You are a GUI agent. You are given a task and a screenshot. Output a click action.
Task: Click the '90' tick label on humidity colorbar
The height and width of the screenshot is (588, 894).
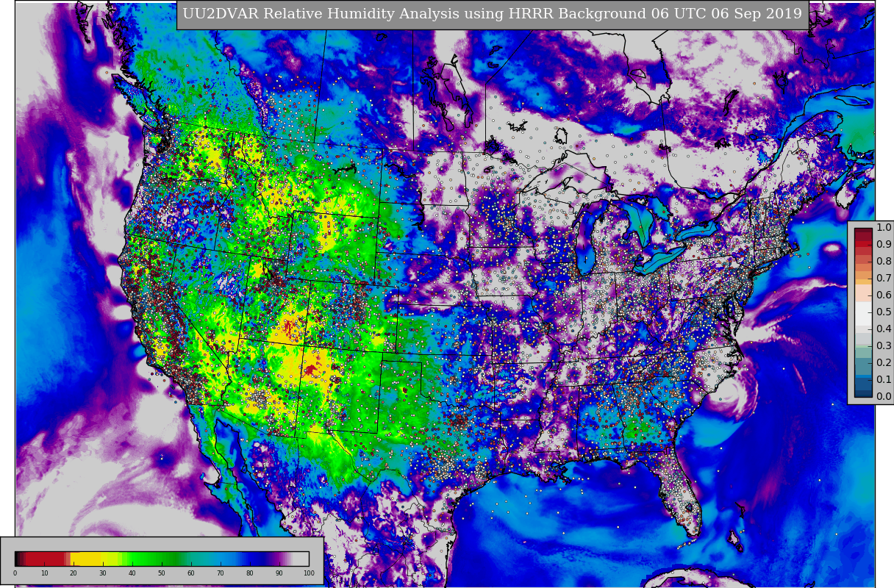click(x=279, y=573)
